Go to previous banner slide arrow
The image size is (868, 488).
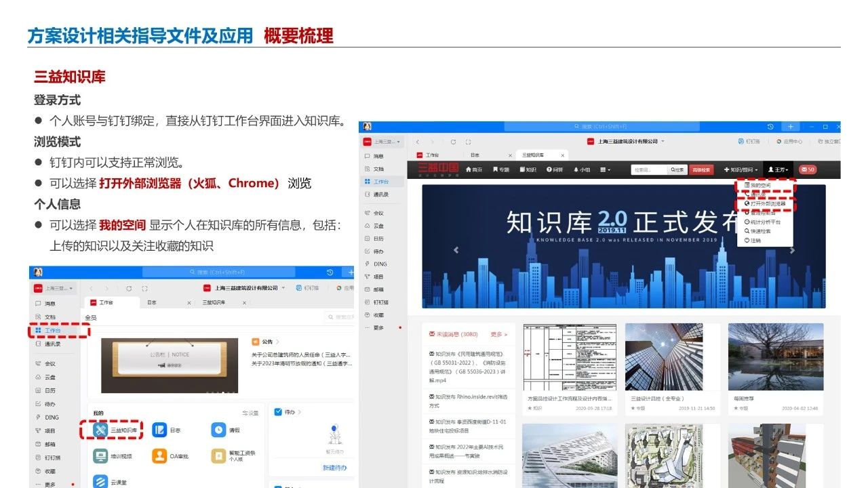[x=456, y=250]
